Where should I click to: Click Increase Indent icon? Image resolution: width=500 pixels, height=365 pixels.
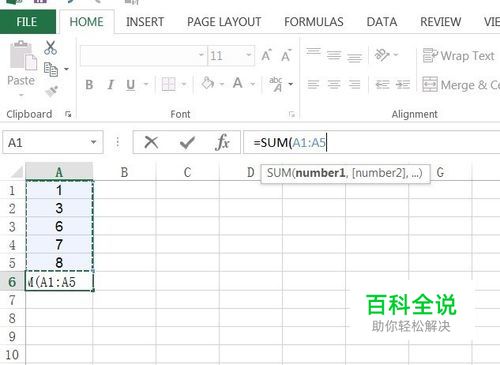[x=403, y=85]
